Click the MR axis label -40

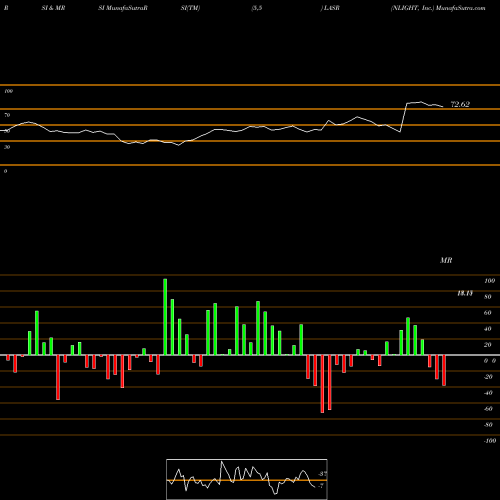[x=488, y=393]
